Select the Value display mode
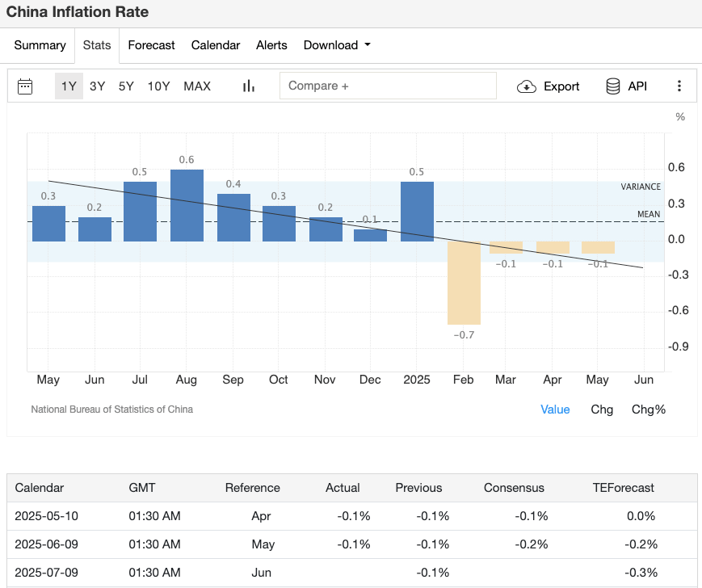Image resolution: width=702 pixels, height=588 pixels. [x=555, y=409]
